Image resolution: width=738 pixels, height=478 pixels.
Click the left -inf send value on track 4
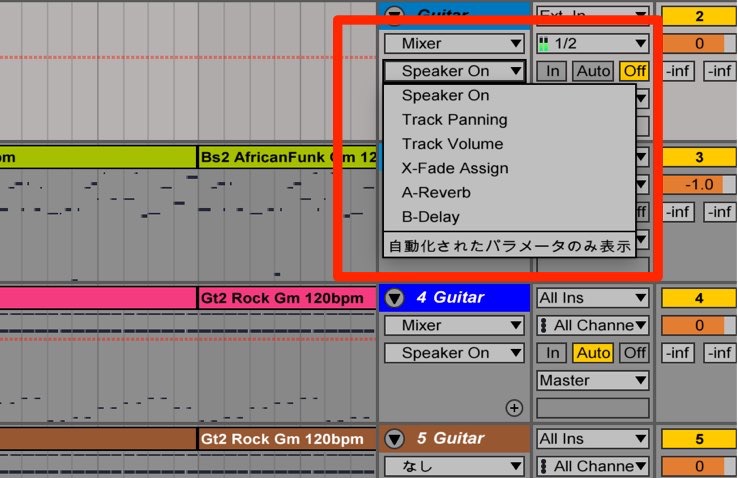pyautogui.click(x=678, y=353)
